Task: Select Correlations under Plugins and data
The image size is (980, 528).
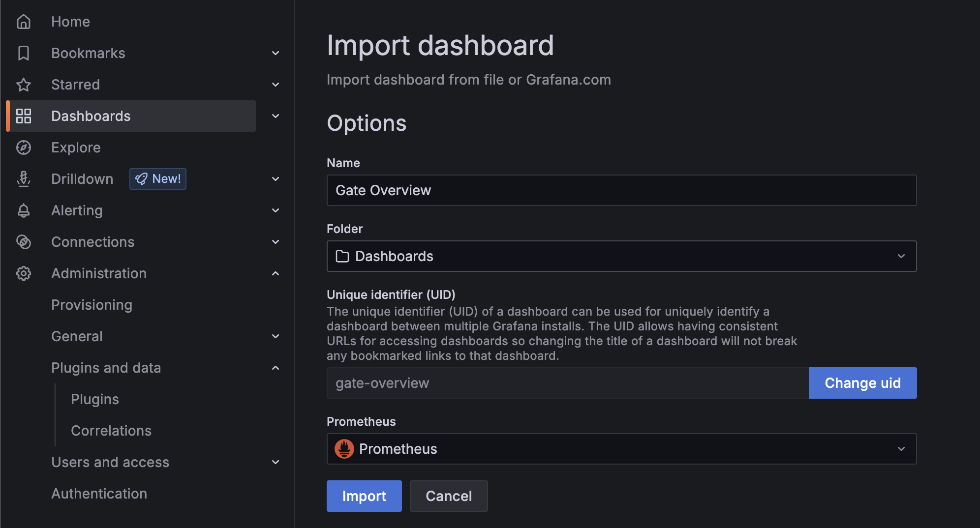Action: tap(111, 431)
